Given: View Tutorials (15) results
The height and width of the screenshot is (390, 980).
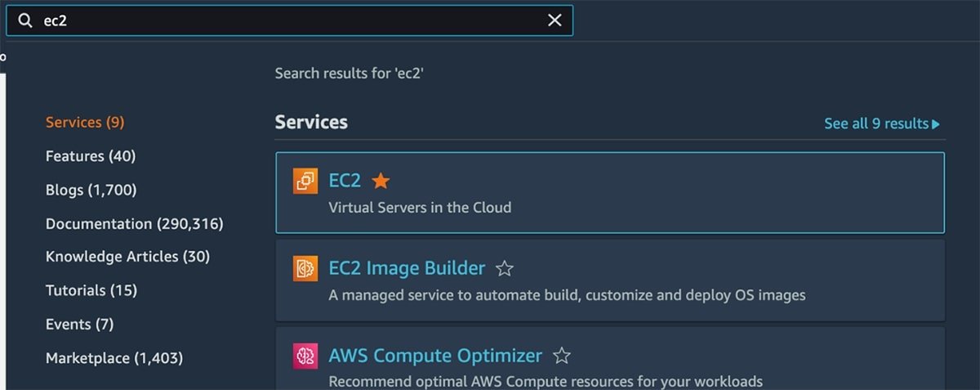Looking at the screenshot, I should click(91, 290).
